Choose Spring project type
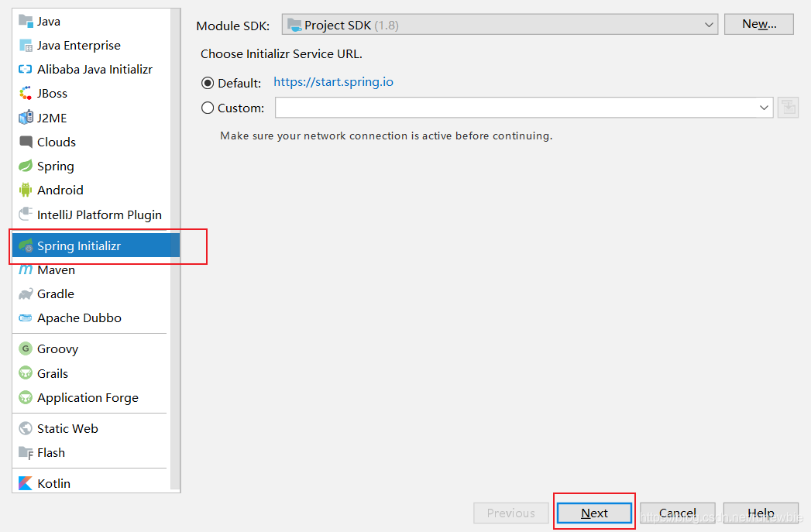Image resolution: width=811 pixels, height=532 pixels. point(91,166)
